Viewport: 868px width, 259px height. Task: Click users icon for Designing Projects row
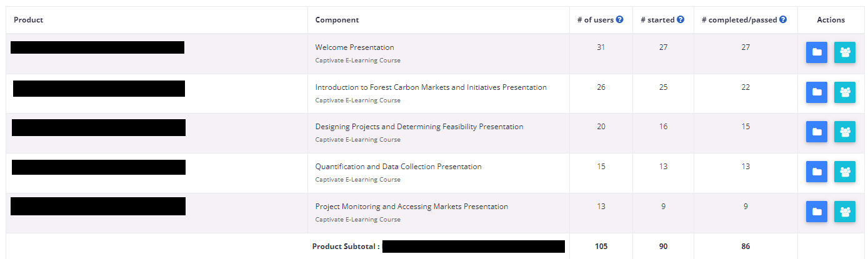(x=845, y=132)
